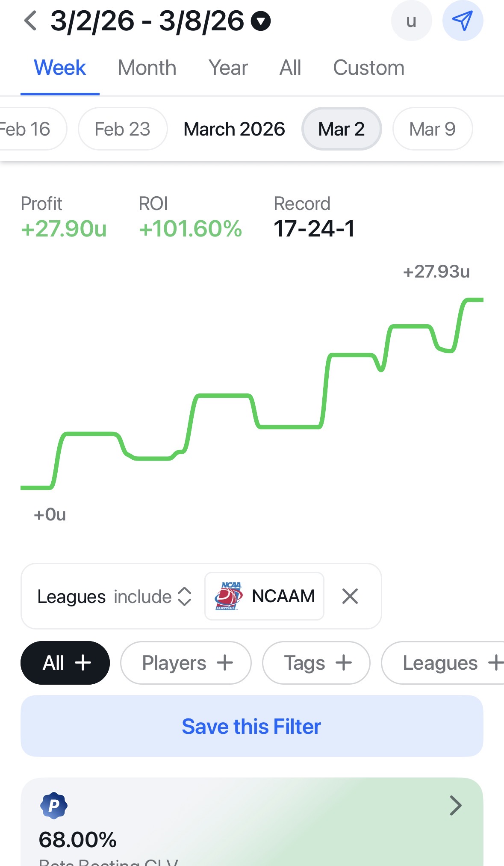Expand the 68.00% CLV card chevron
Screen dimensions: 504x866
coord(456,806)
